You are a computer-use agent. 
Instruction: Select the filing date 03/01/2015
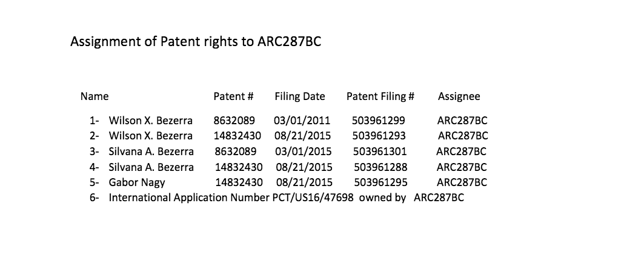click(303, 152)
